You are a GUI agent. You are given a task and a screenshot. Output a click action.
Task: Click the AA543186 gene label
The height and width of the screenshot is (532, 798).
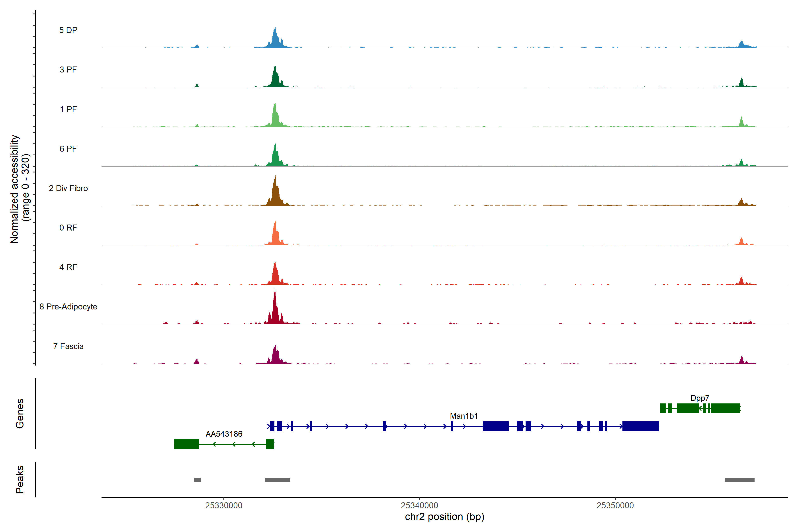tap(224, 434)
